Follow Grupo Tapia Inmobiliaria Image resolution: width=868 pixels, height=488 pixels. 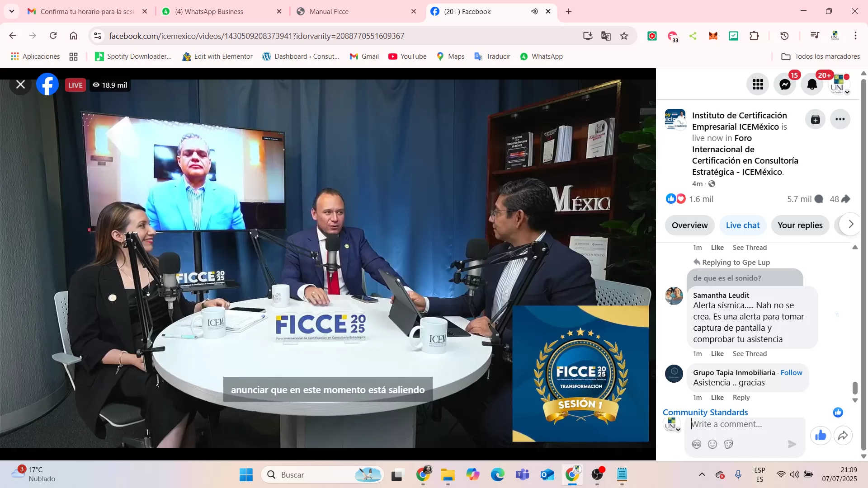(791, 372)
